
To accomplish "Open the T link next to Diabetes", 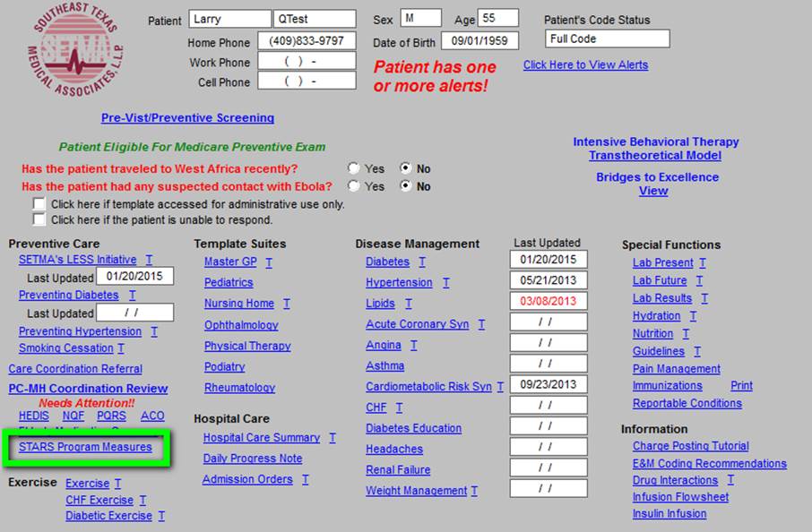I will [422, 262].
